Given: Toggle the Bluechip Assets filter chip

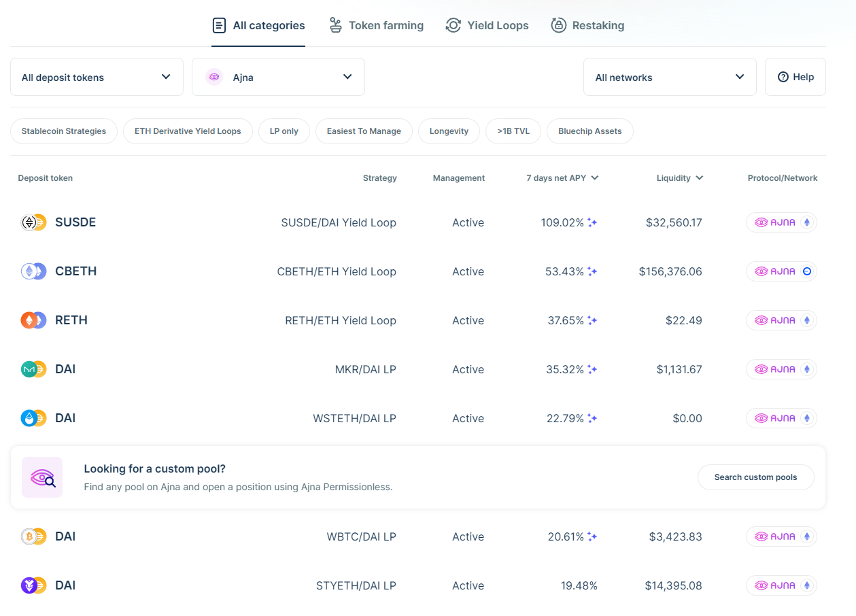Looking at the screenshot, I should [590, 131].
